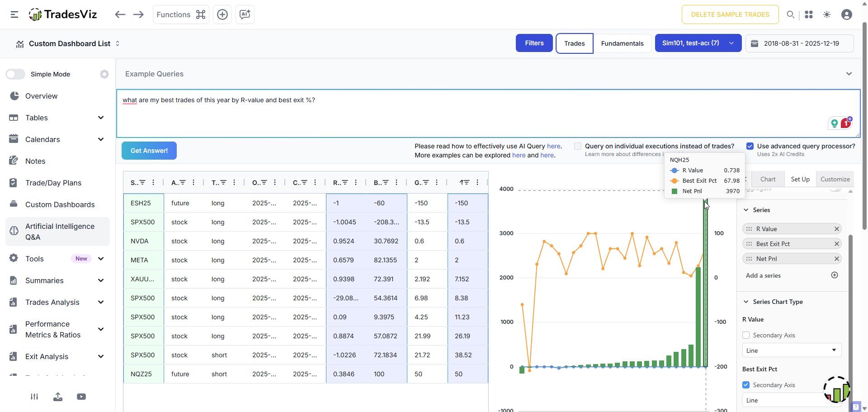Open Simple Mode settings gear
The height and width of the screenshot is (412, 868).
pyautogui.click(x=104, y=74)
